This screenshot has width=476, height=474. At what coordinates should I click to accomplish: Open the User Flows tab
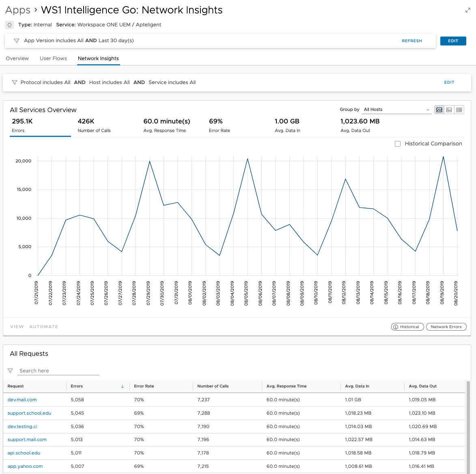(x=53, y=58)
